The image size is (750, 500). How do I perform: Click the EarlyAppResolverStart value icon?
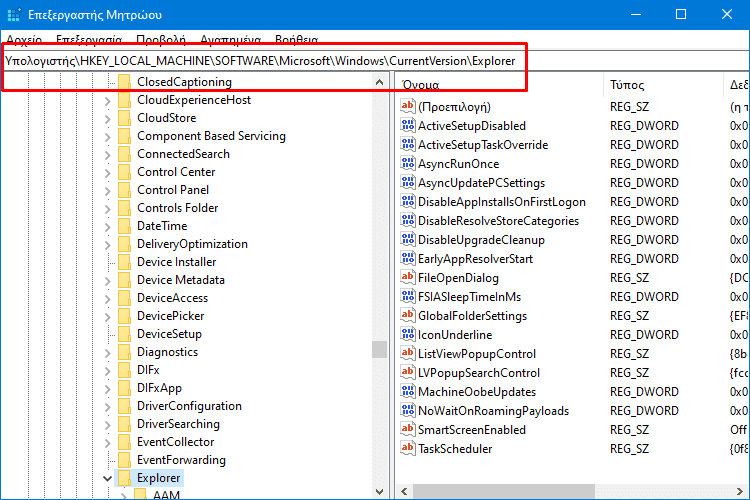[408, 258]
